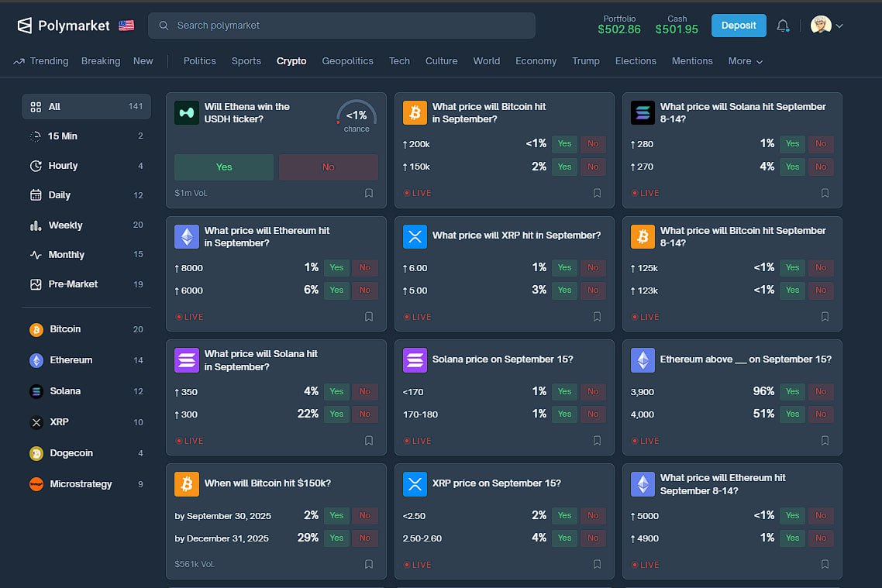Click the Ethena market icon

point(187,113)
